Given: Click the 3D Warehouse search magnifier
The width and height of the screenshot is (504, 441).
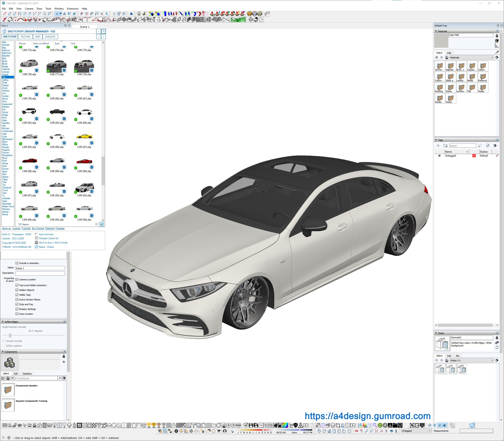Looking at the screenshot, I should 60,378.
